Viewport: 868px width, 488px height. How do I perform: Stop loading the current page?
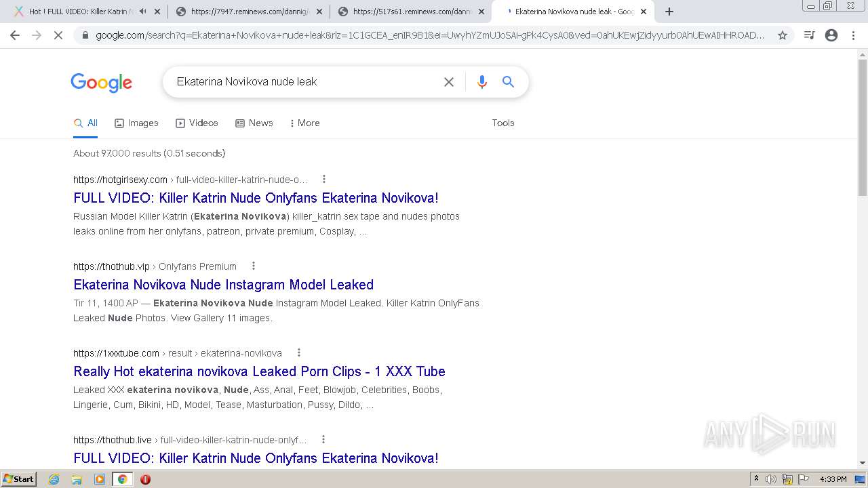pyautogui.click(x=58, y=35)
